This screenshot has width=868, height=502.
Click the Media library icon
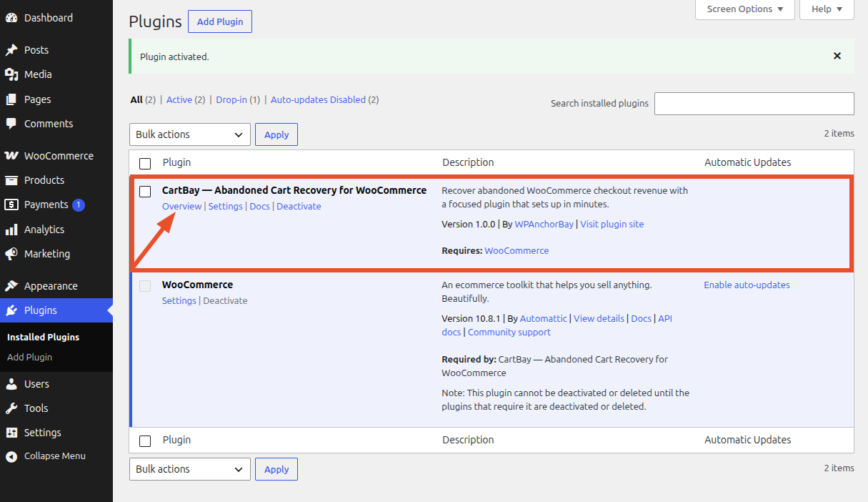coord(11,74)
